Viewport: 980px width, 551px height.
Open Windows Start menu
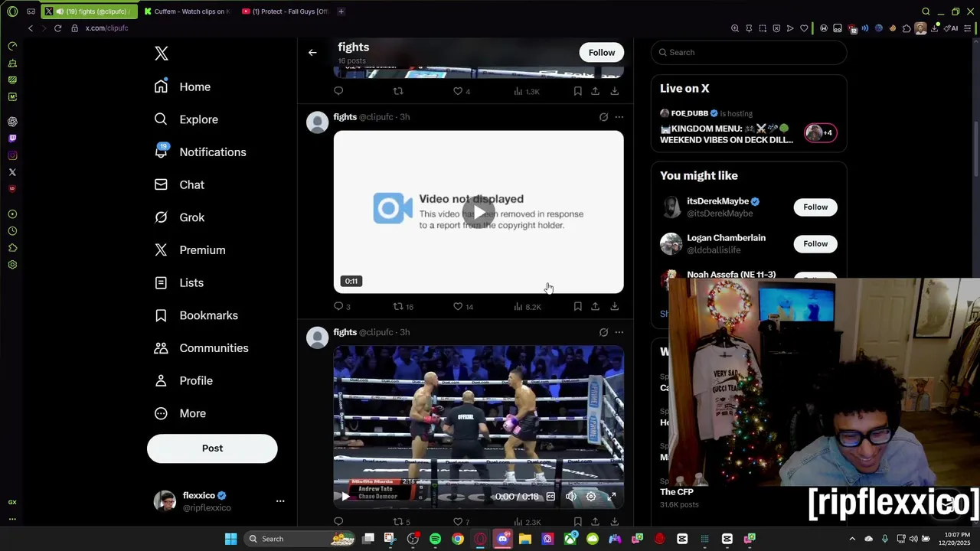point(230,539)
